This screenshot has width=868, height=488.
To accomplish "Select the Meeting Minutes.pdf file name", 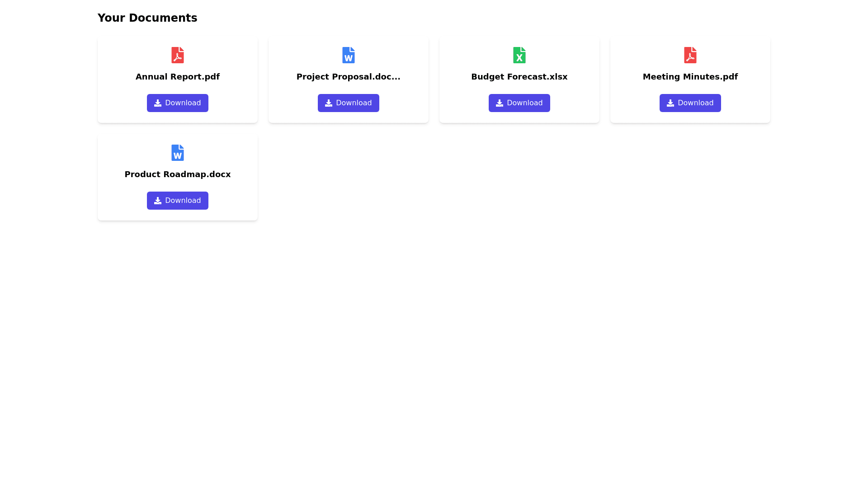I will coord(690,77).
